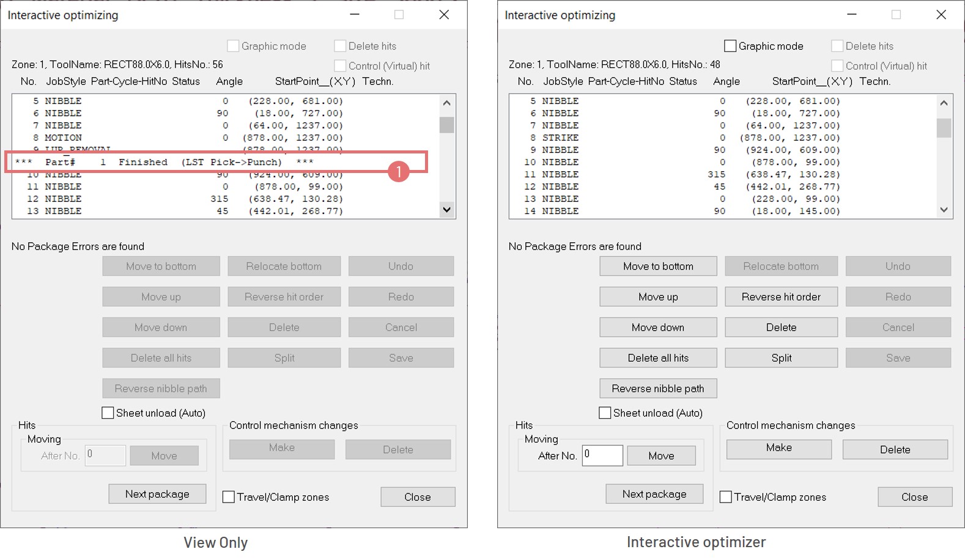Focus the After No. field in right dialog
The width and height of the screenshot is (965, 560).
tap(602, 455)
